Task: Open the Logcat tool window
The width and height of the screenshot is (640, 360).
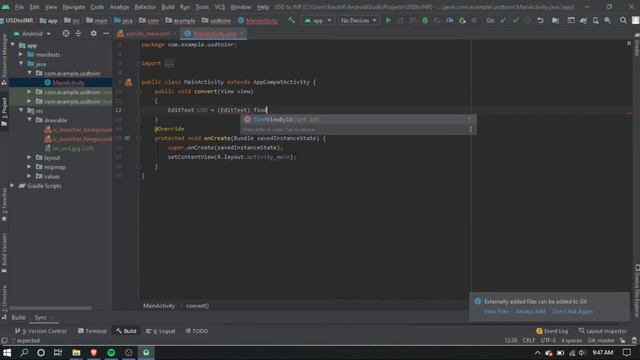Action: [161, 331]
